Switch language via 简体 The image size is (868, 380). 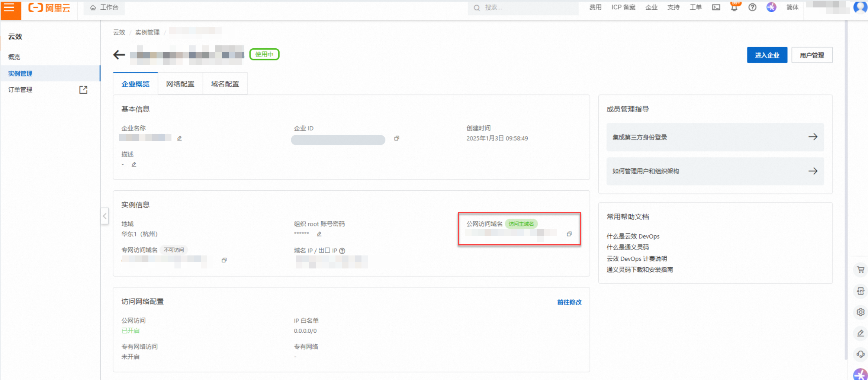793,7
